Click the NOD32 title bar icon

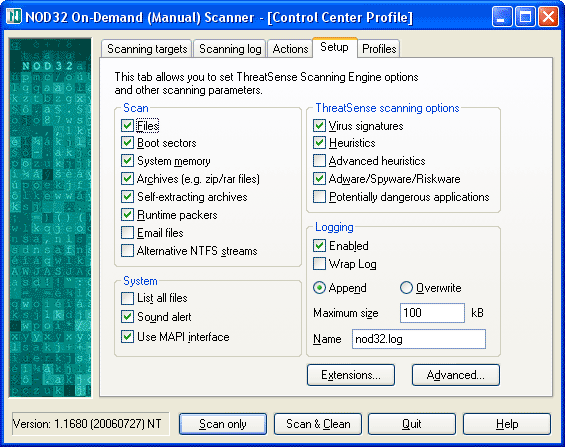click(x=14, y=17)
